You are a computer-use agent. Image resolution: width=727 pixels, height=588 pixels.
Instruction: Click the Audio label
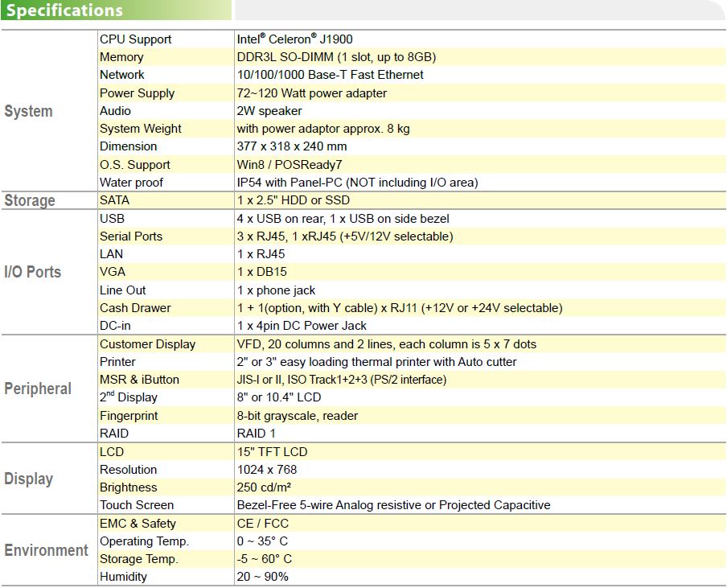point(115,111)
